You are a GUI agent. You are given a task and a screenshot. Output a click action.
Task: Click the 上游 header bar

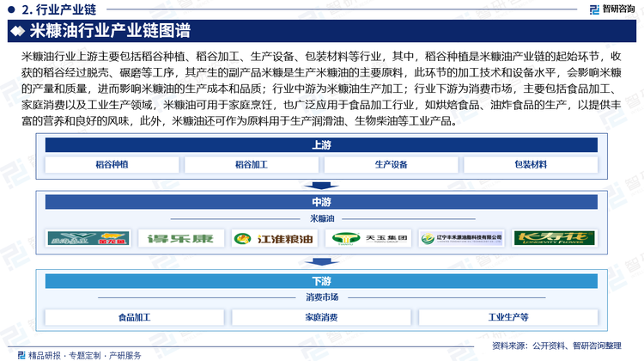[x=321, y=145]
